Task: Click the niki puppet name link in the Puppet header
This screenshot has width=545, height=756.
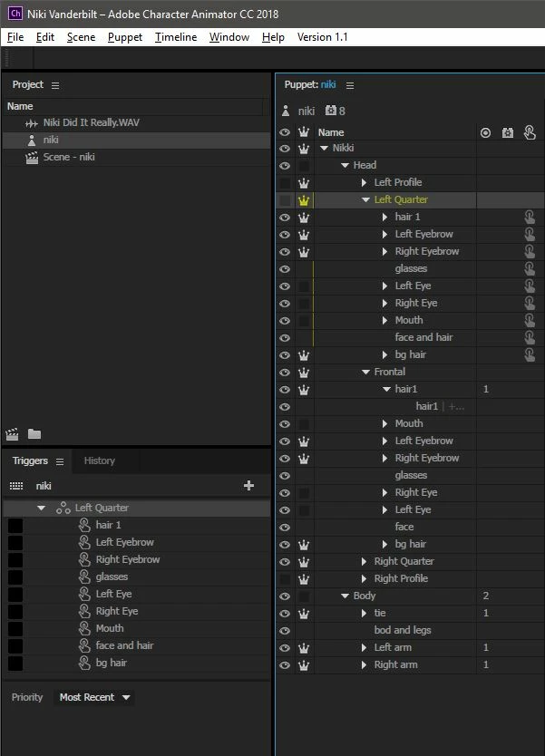Action: point(328,84)
